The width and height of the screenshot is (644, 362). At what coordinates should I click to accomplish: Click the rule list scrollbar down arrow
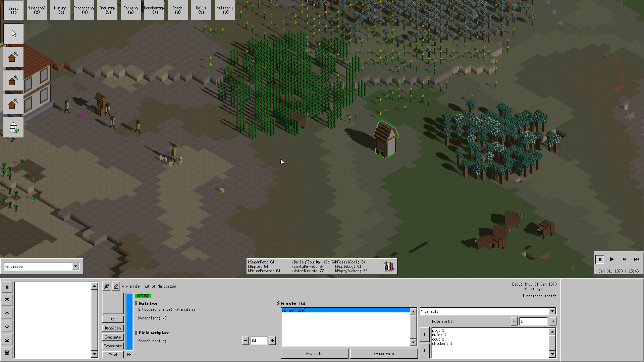click(x=414, y=342)
